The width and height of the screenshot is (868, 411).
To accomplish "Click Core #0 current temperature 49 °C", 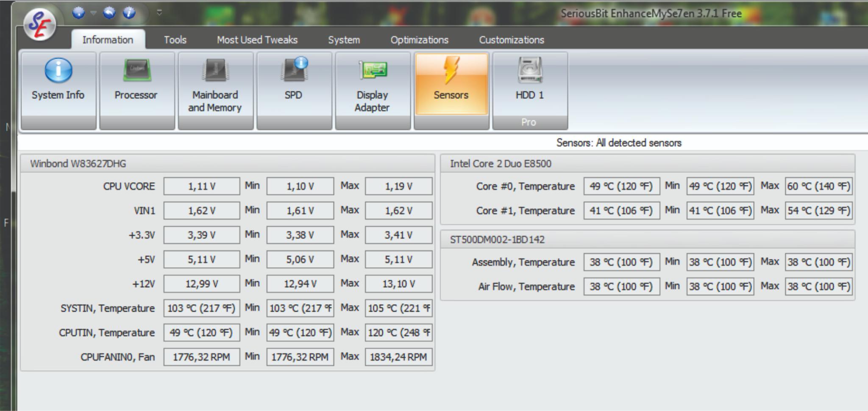I will 622,186.
